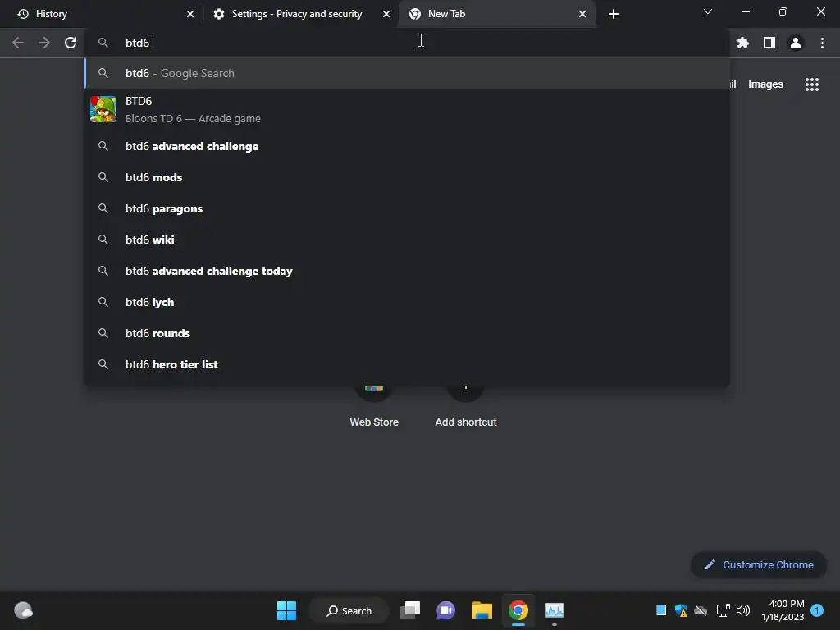Close the Settings - Privacy and security tab
Viewport: 840px width, 630px height.
pos(386,14)
